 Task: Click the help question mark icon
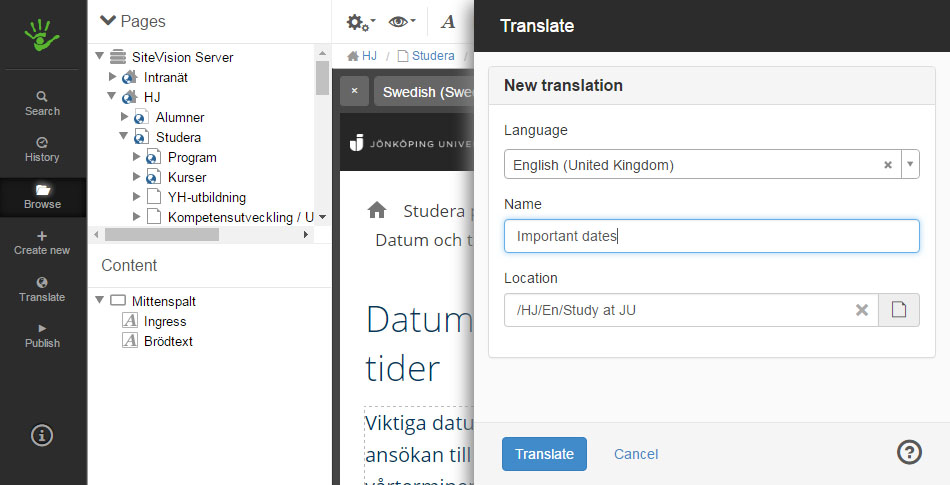click(908, 452)
